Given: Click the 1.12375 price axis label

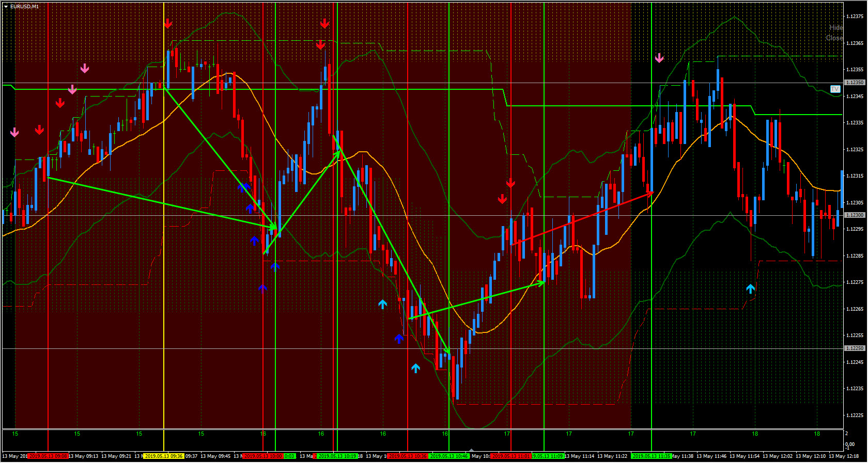Looking at the screenshot, I should (855, 17).
